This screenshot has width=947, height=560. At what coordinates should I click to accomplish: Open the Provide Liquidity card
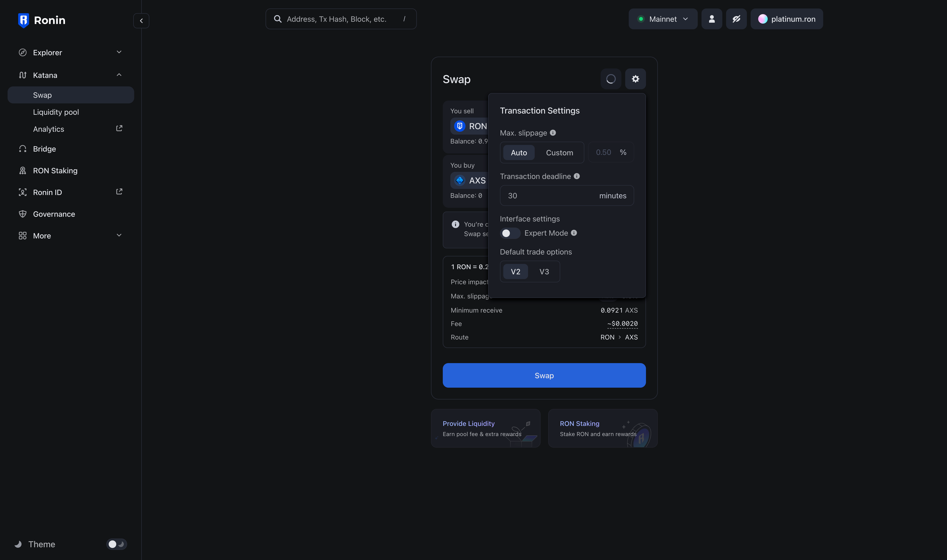point(486,428)
